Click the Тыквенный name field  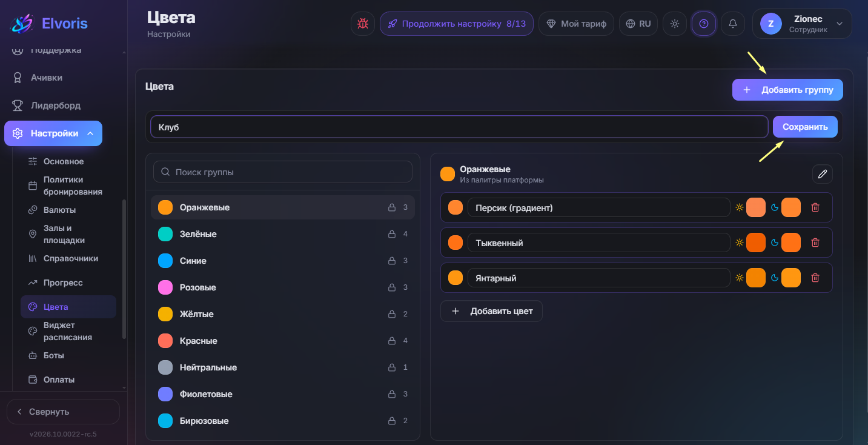point(599,243)
